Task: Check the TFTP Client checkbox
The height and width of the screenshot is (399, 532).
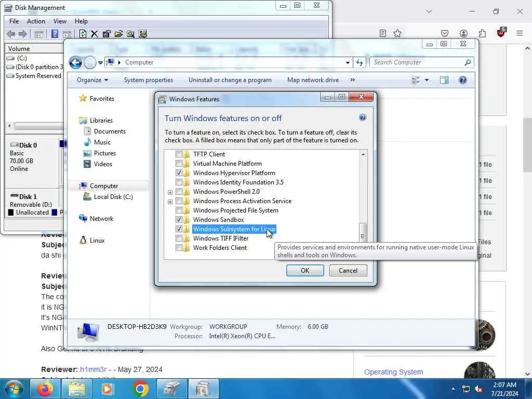Action: [x=179, y=154]
